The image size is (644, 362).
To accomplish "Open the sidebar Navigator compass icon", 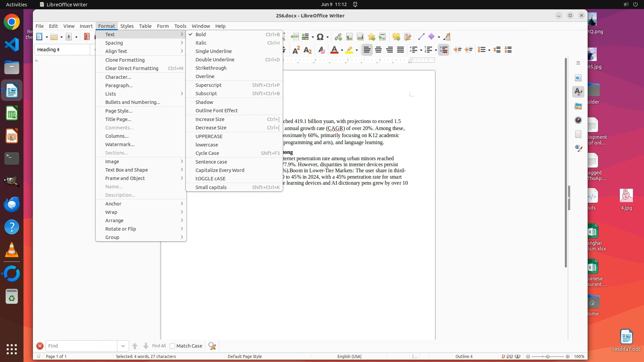I will [578, 120].
